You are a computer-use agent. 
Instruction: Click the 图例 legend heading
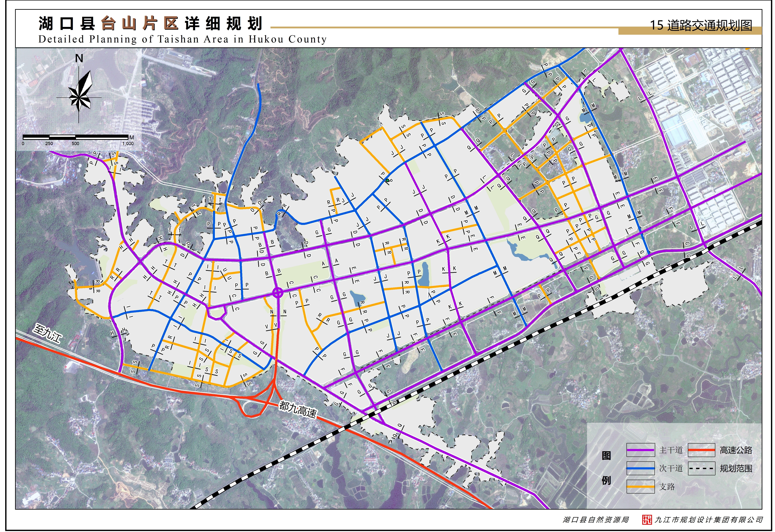(606, 469)
